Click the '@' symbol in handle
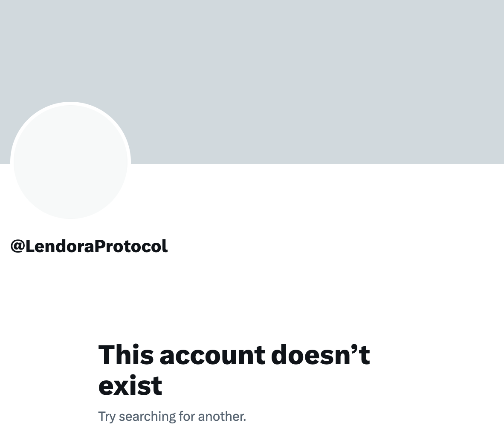The image size is (504, 437). click(17, 247)
